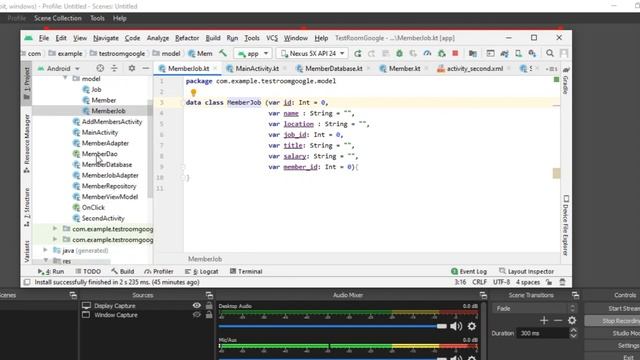
Task: Click the Search Everywhere magnifier icon
Action: point(550,53)
